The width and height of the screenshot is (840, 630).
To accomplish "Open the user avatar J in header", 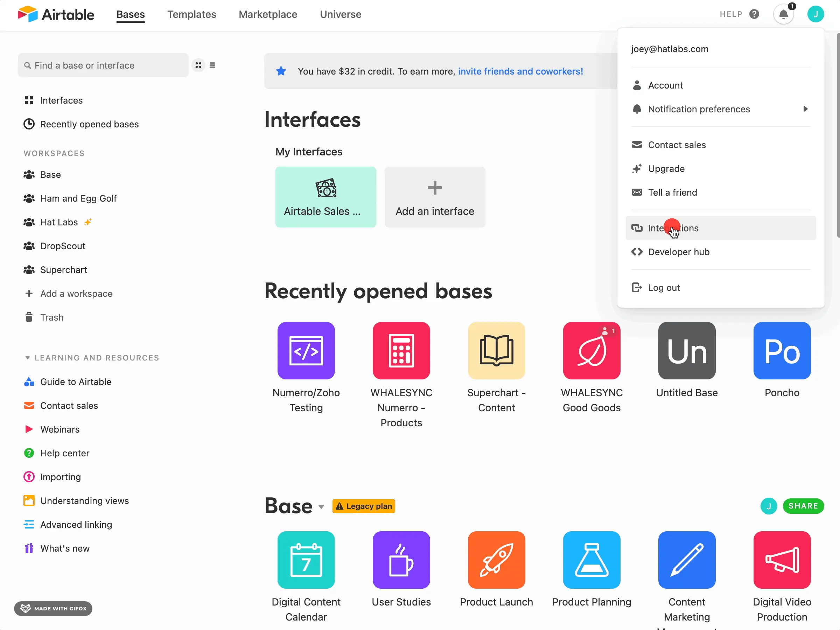I will [x=815, y=14].
